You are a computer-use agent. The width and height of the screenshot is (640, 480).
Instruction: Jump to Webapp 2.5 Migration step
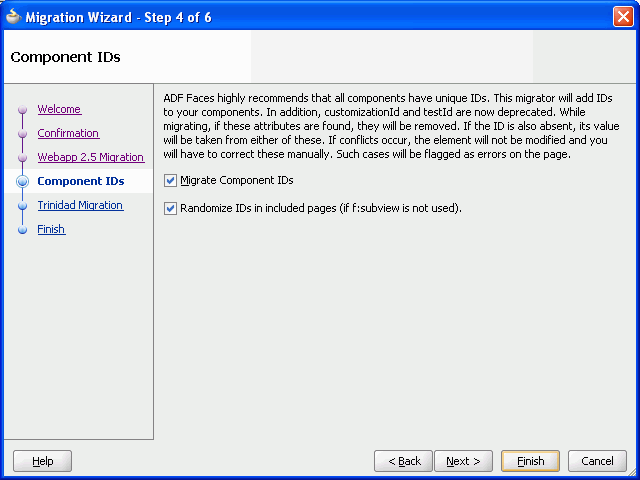tap(90, 157)
